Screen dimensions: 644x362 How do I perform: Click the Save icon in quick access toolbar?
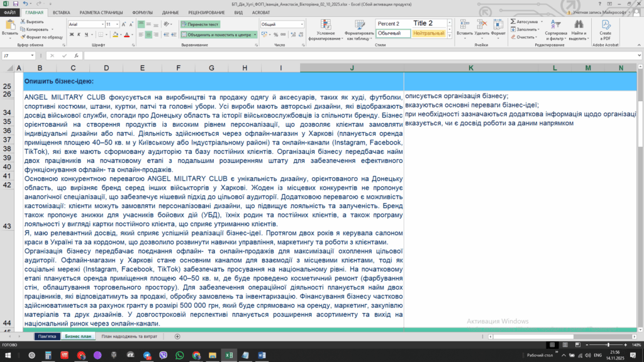pos(16,4)
